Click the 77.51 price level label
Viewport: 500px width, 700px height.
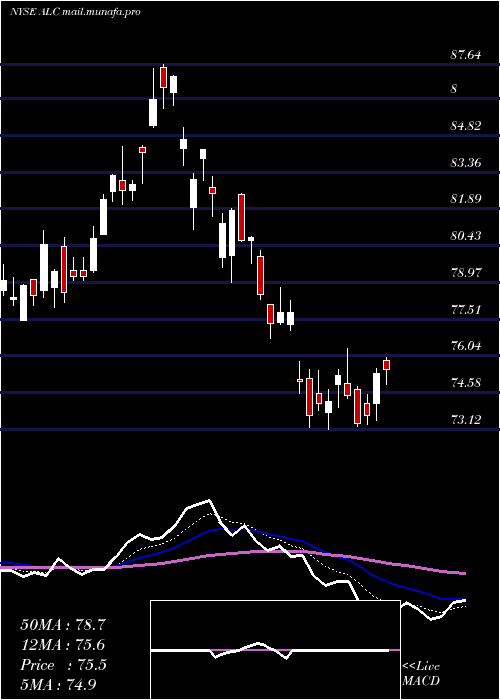point(467,309)
